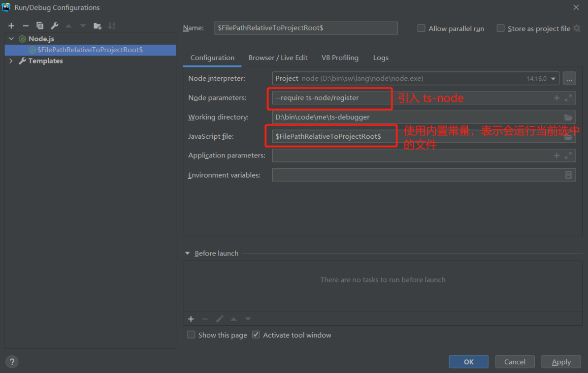The width and height of the screenshot is (588, 373).
Task: Create a new configurations folder
Action: coord(97,26)
